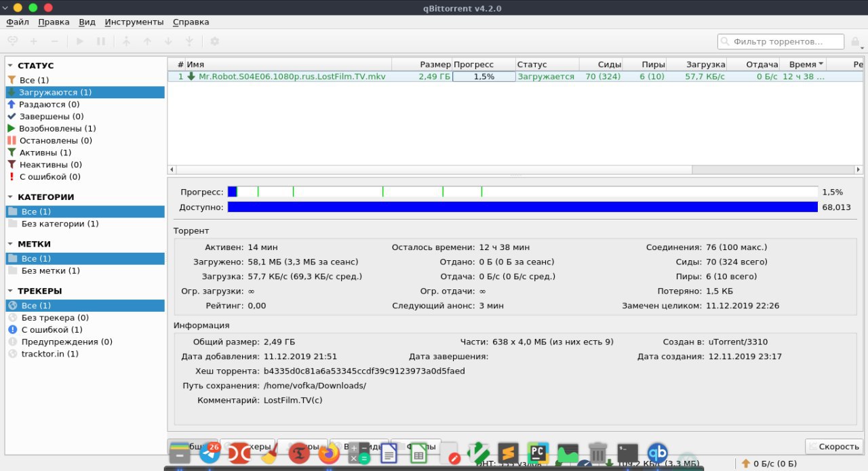
Task: Click the move up queue arrow icon
Action: coord(147,41)
